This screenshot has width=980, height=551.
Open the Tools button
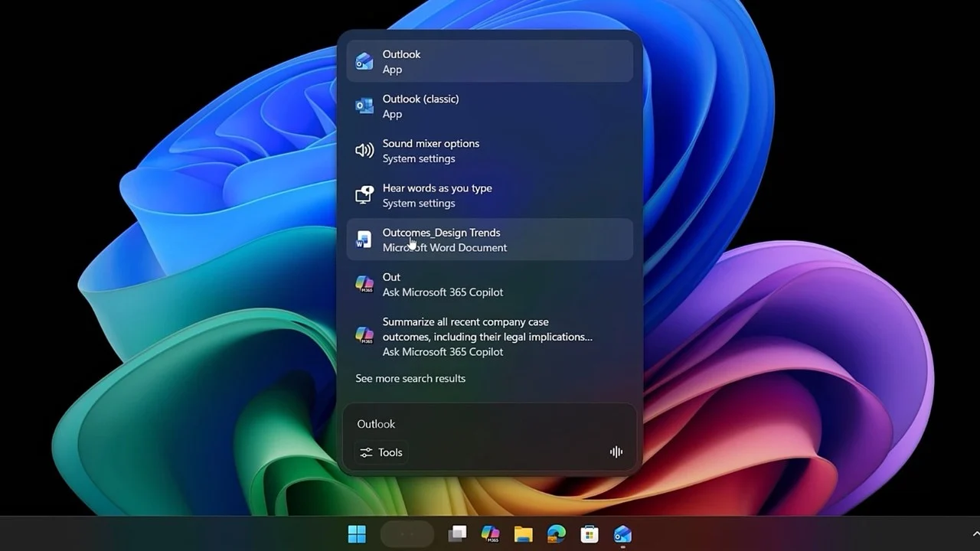coord(381,452)
